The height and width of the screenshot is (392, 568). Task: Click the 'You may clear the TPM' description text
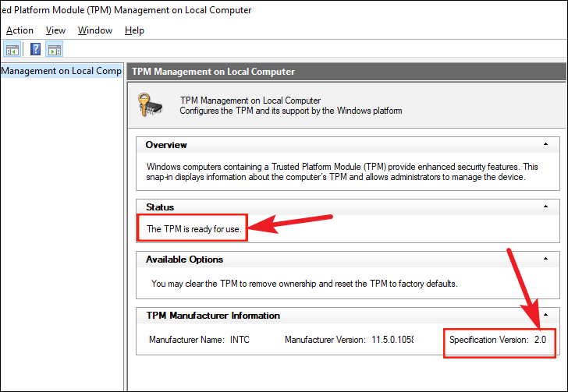coord(304,284)
